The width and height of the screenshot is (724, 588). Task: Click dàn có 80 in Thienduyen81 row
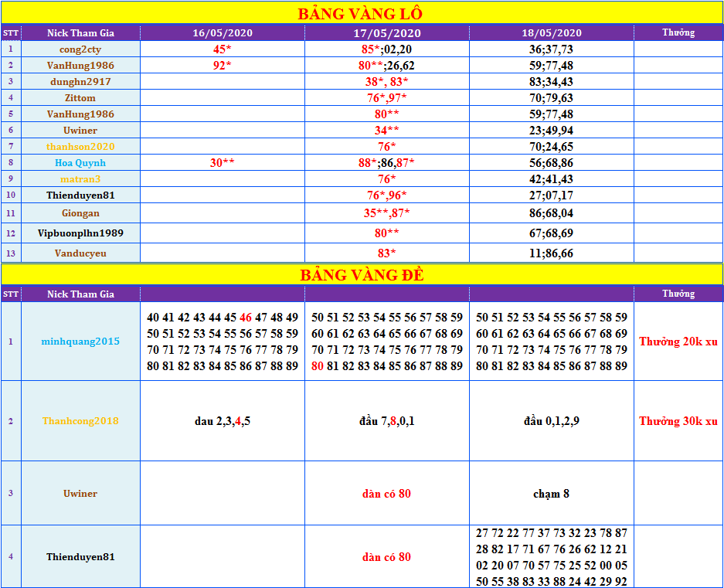click(386, 556)
